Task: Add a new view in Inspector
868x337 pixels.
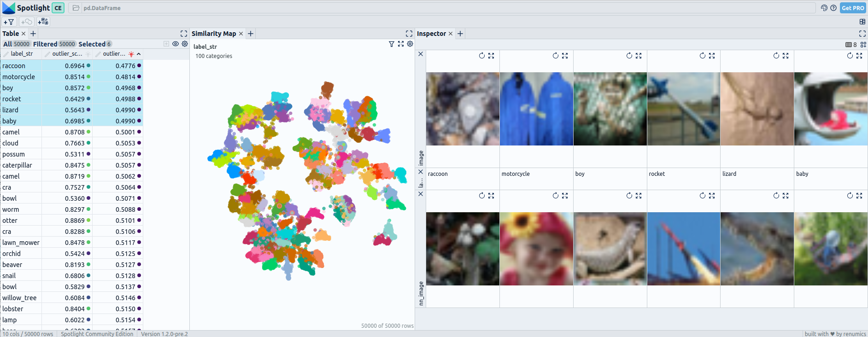Action: [460, 34]
